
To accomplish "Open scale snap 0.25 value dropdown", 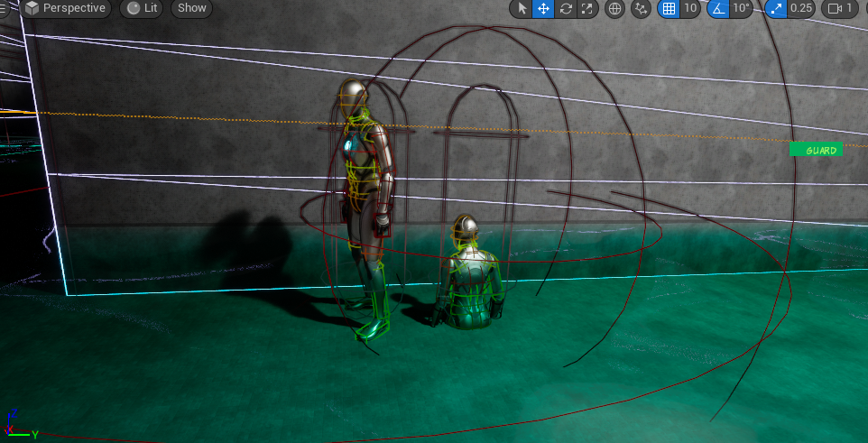I will pos(800,8).
